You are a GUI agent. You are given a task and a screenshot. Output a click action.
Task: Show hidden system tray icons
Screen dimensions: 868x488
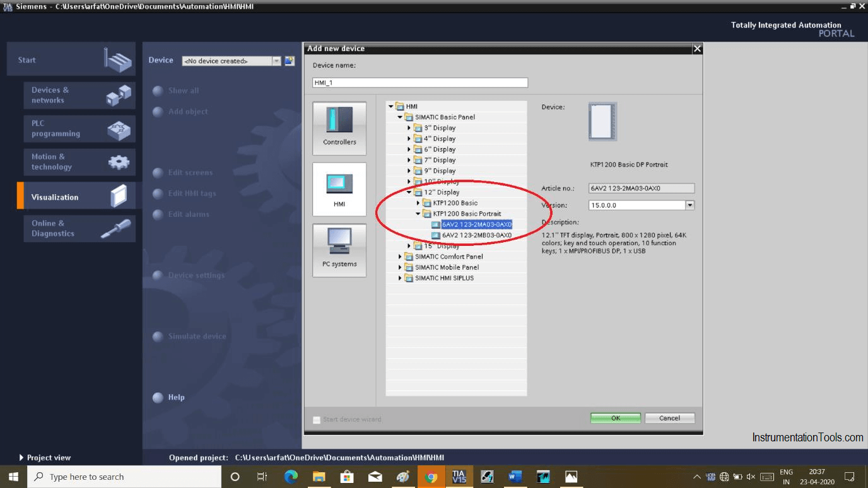click(x=697, y=477)
